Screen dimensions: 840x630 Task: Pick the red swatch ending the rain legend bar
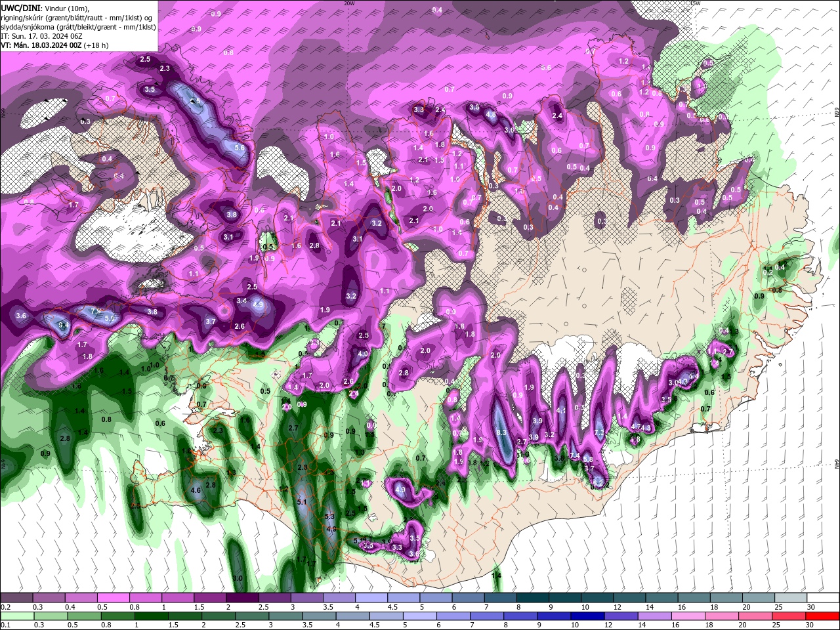point(823,616)
